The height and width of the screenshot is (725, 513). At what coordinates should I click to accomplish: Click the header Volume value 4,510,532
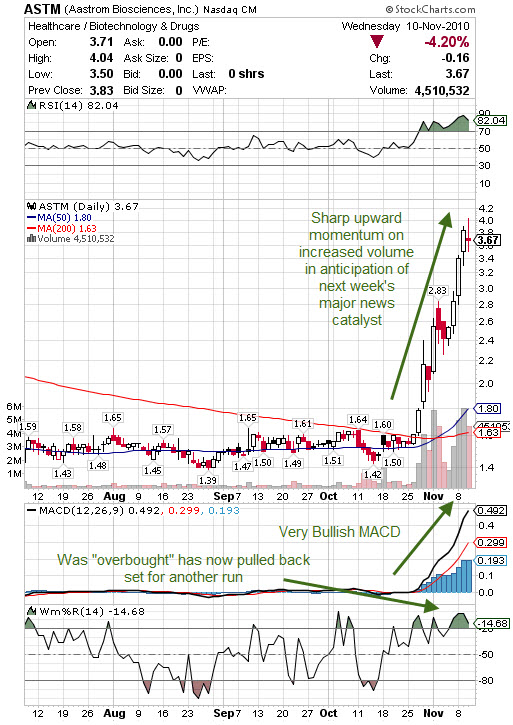pos(442,91)
